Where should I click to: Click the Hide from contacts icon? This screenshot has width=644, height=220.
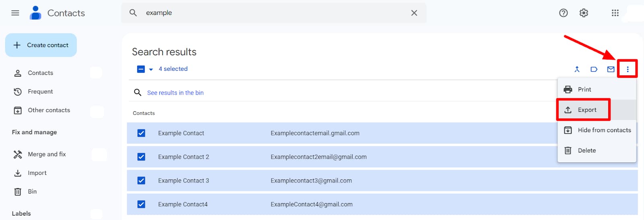tap(568, 130)
